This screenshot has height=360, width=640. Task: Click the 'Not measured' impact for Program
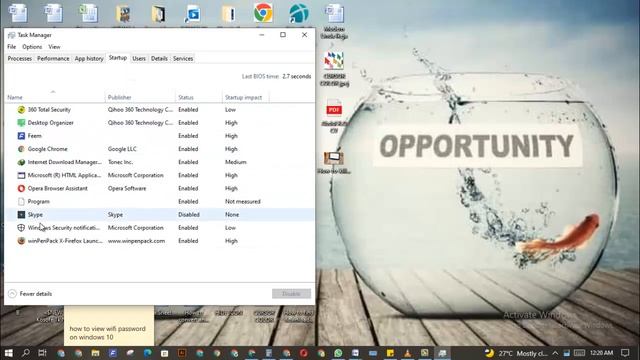[x=242, y=201]
